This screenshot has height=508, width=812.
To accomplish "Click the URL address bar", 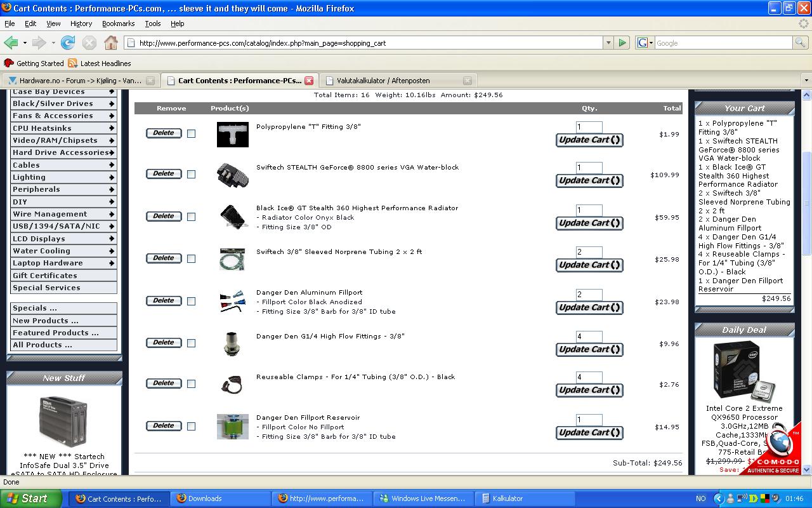I will 363,43.
